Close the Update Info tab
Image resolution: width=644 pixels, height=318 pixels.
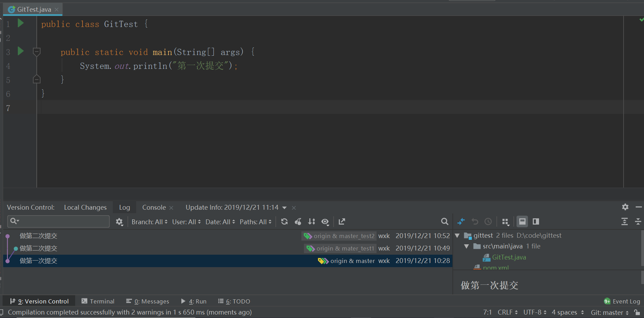click(294, 208)
